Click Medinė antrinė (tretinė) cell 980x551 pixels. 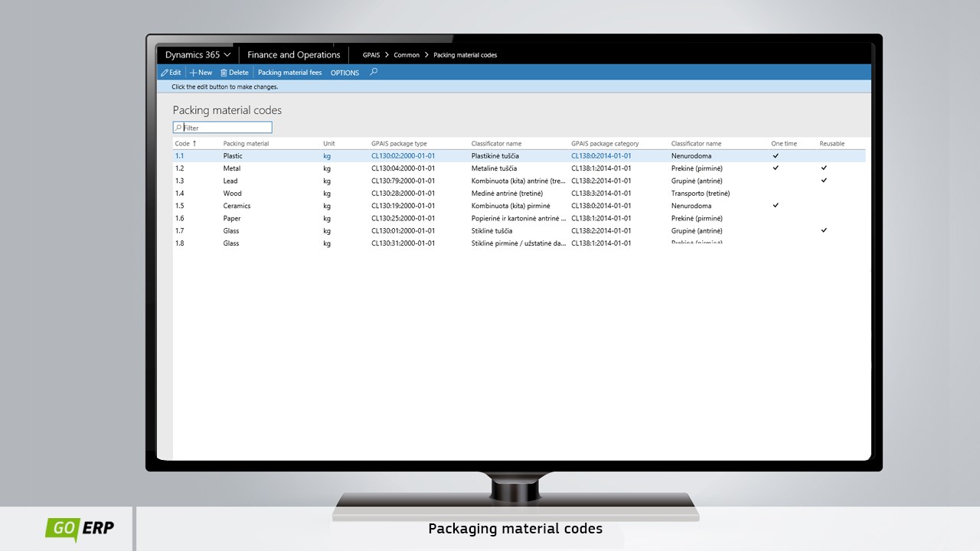point(507,194)
